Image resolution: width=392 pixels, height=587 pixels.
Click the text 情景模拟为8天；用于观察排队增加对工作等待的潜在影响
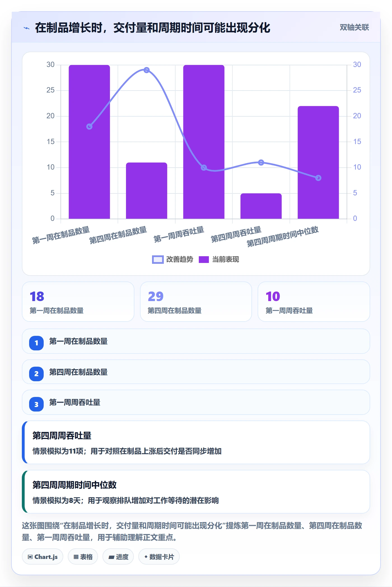[126, 500]
